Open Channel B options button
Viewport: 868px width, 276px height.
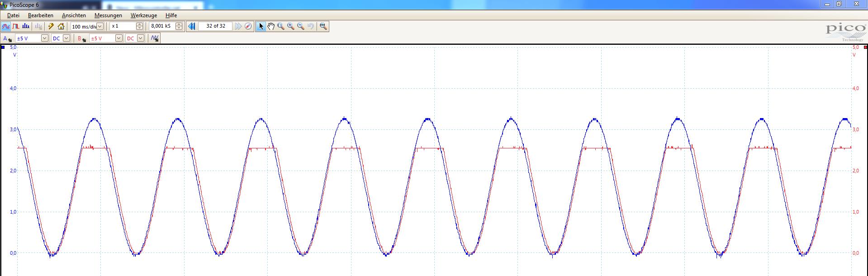81,38
